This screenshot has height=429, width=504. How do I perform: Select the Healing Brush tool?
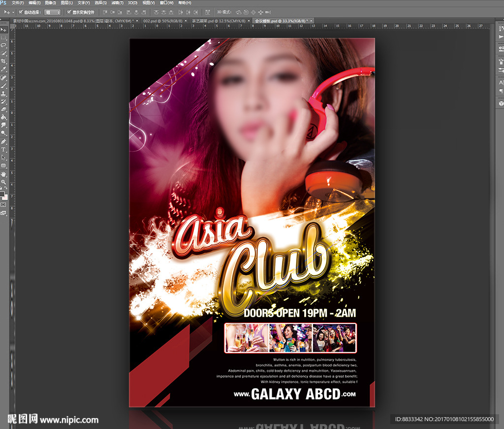coord(3,78)
